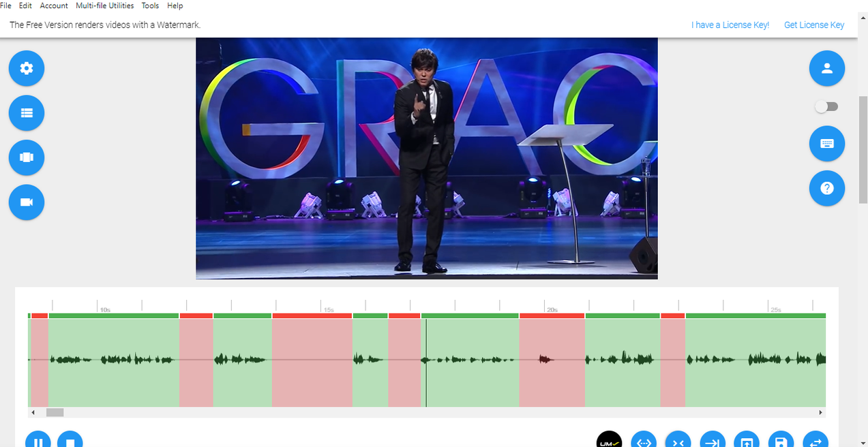The width and height of the screenshot is (868, 447).
Task: Open the Account menu
Action: pos(54,5)
